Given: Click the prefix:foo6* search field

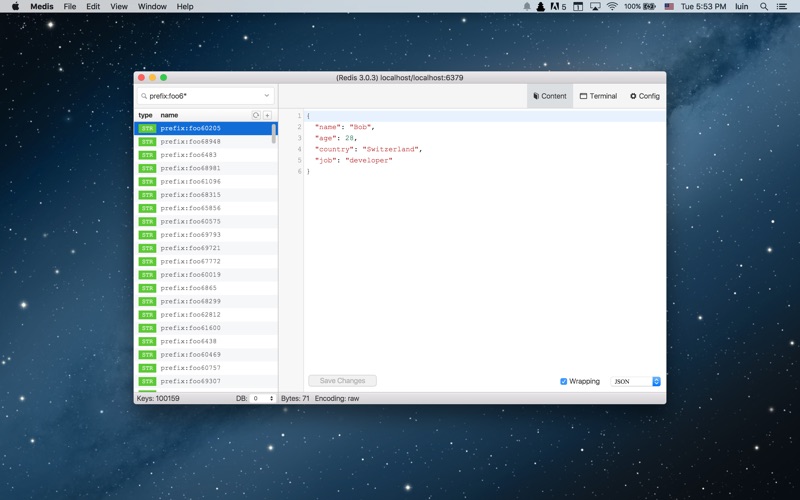Looking at the screenshot, I should point(206,96).
